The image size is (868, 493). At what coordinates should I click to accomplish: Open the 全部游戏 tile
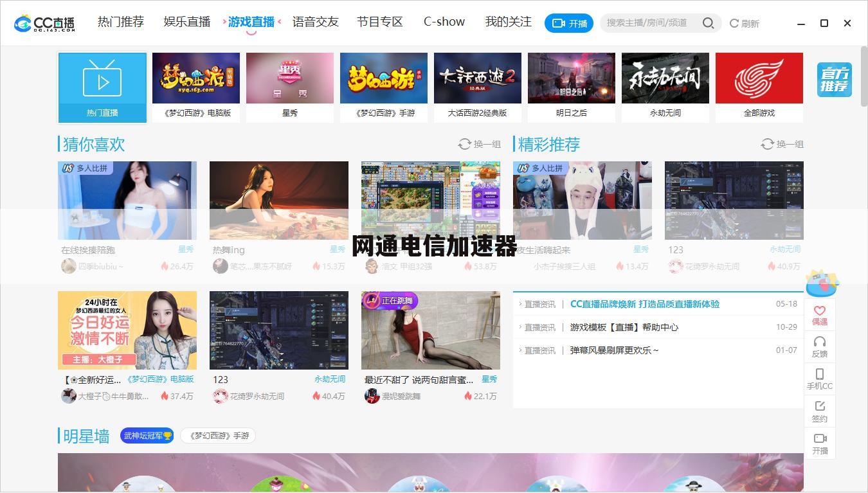click(759, 87)
